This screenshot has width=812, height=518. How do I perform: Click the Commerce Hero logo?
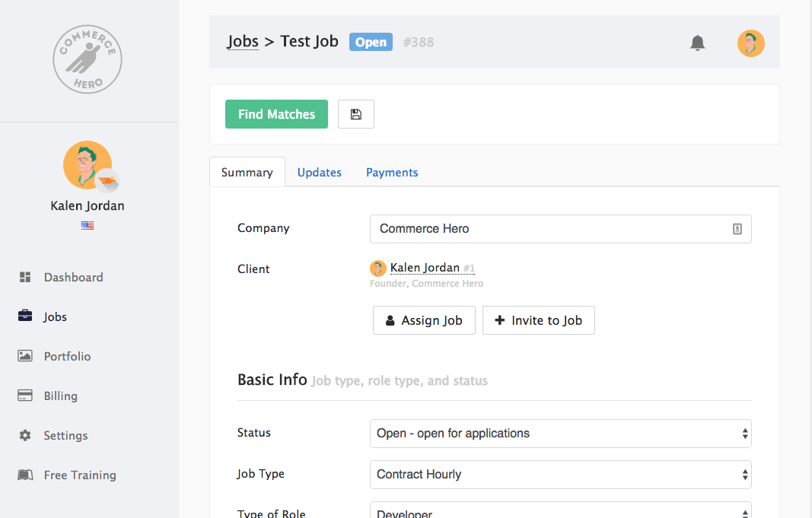pos(88,59)
